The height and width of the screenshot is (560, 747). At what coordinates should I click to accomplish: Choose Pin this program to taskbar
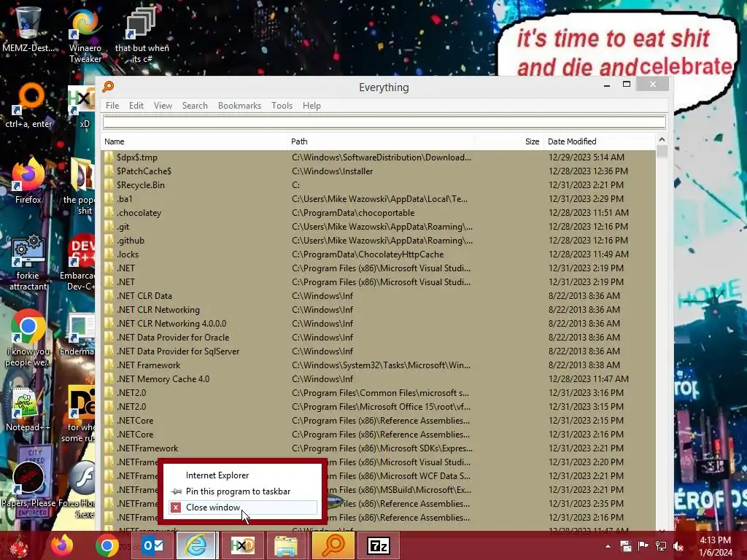point(242,491)
